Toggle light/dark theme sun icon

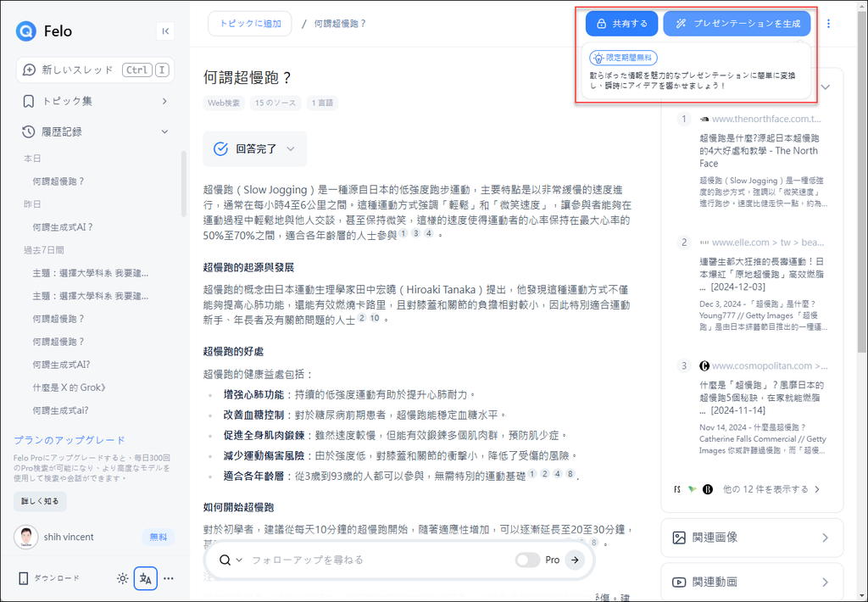[122, 578]
